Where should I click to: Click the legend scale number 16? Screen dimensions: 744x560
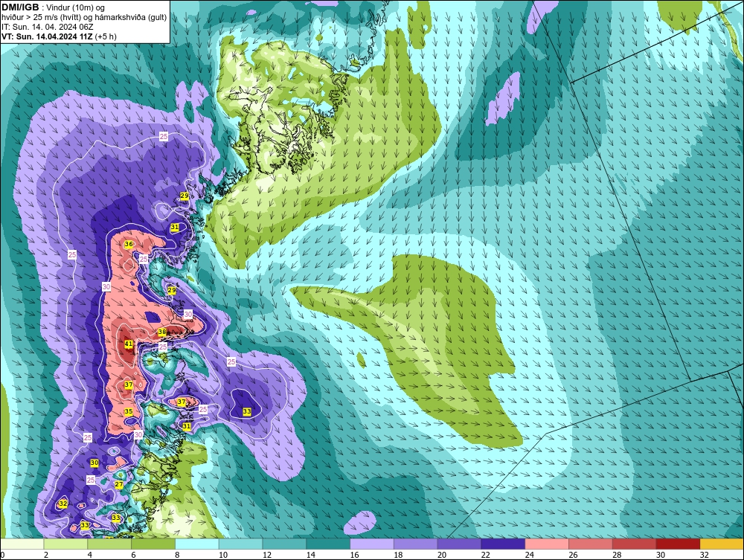click(354, 555)
